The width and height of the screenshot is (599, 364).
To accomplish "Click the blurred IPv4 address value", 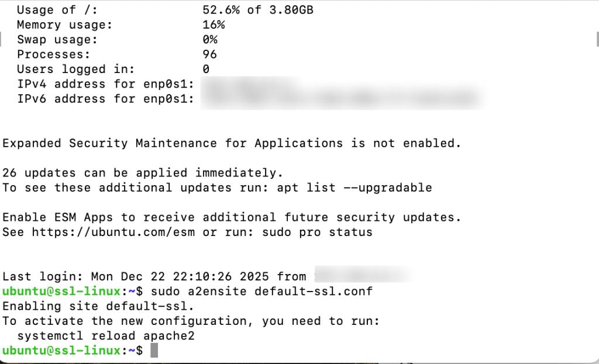I will click(252, 84).
